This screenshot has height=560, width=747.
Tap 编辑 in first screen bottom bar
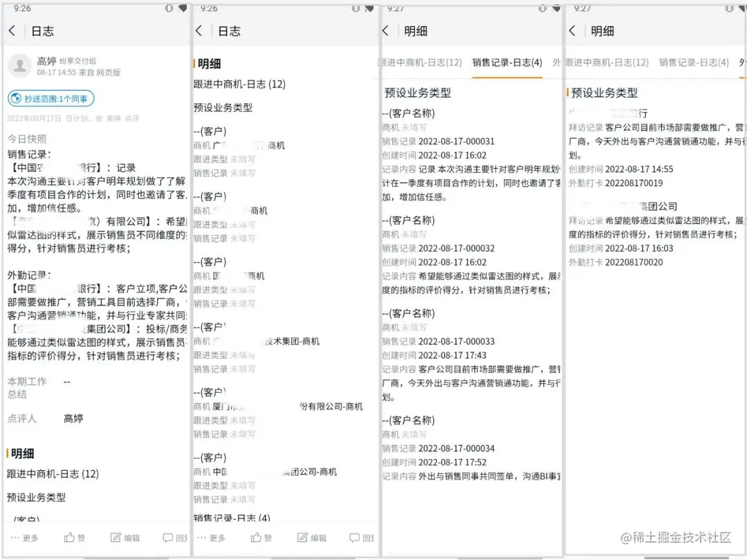point(124,538)
